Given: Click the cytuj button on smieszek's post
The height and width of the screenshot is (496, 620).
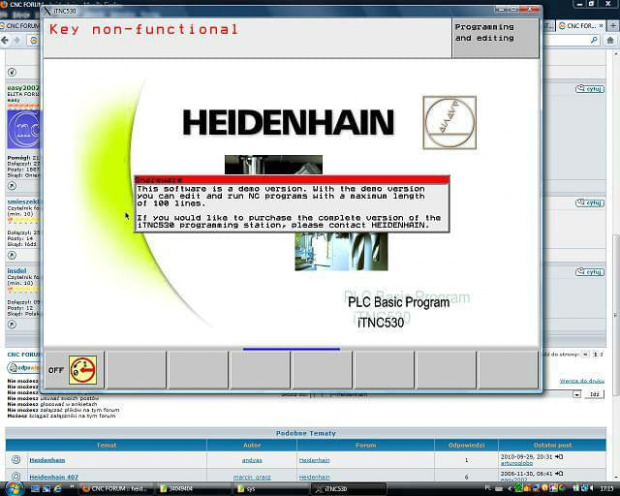Looking at the screenshot, I should click(x=590, y=203).
